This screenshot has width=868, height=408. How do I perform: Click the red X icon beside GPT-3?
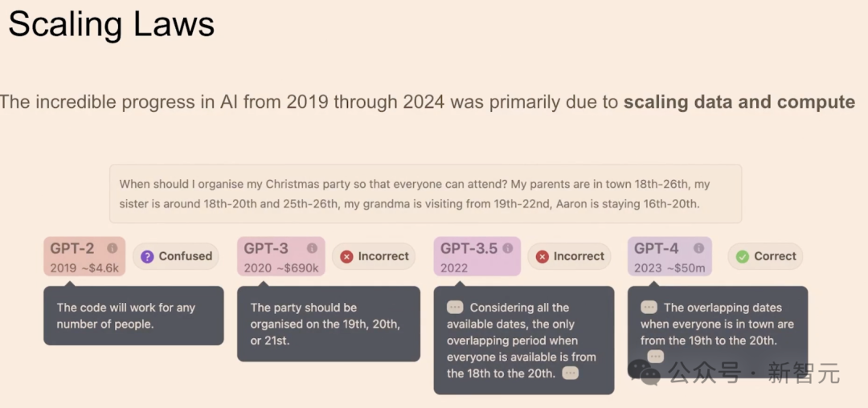coord(346,256)
